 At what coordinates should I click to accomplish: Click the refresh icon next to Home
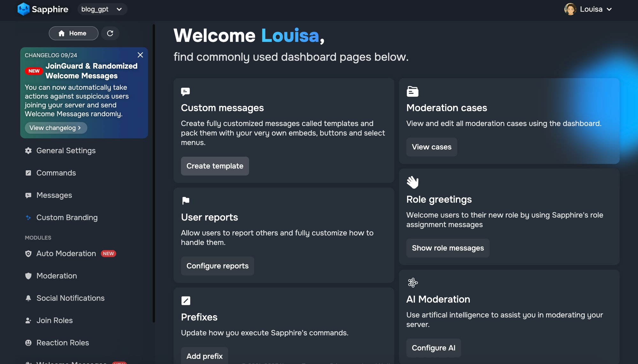coord(110,33)
